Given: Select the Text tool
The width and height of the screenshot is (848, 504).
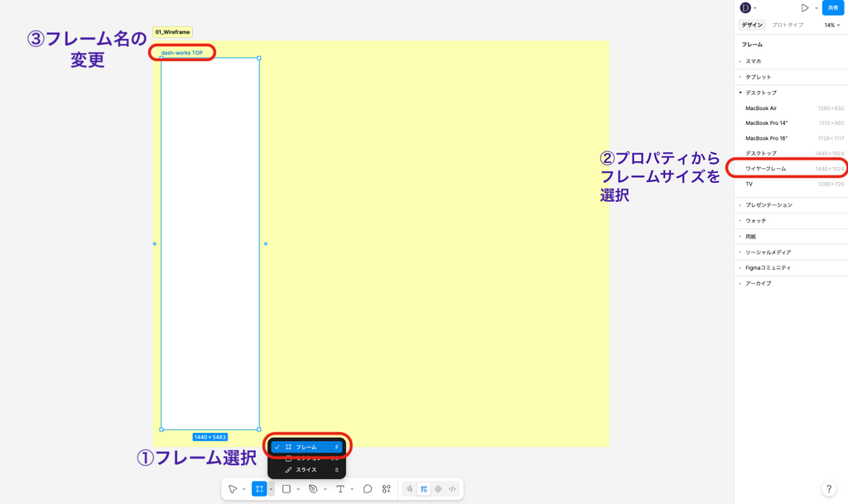Looking at the screenshot, I should coord(340,489).
